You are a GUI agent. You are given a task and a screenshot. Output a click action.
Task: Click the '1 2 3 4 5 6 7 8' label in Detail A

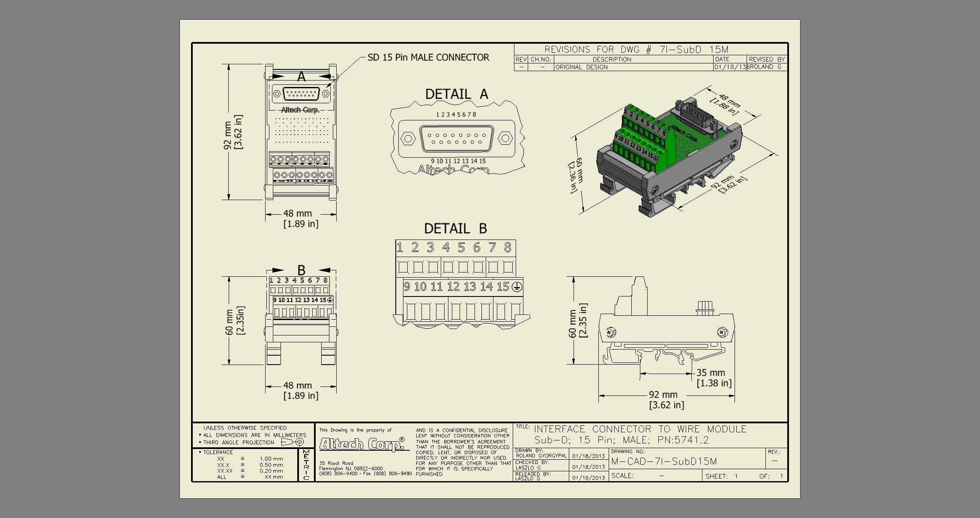coord(456,114)
